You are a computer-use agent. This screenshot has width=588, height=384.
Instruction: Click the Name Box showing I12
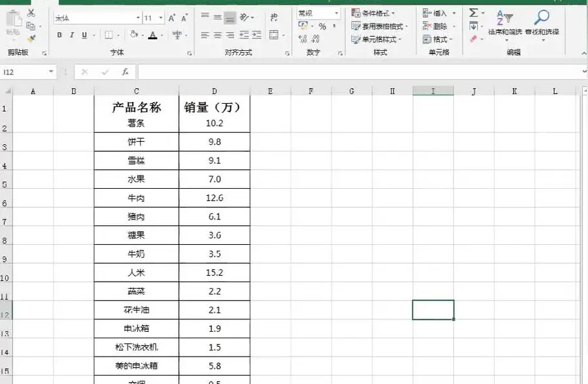[x=28, y=72]
